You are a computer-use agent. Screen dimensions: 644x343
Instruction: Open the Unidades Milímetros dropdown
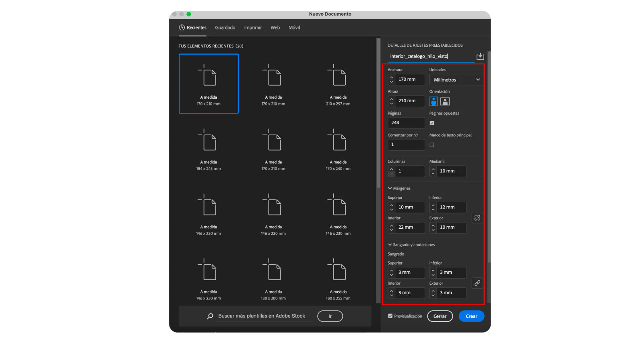pos(456,80)
